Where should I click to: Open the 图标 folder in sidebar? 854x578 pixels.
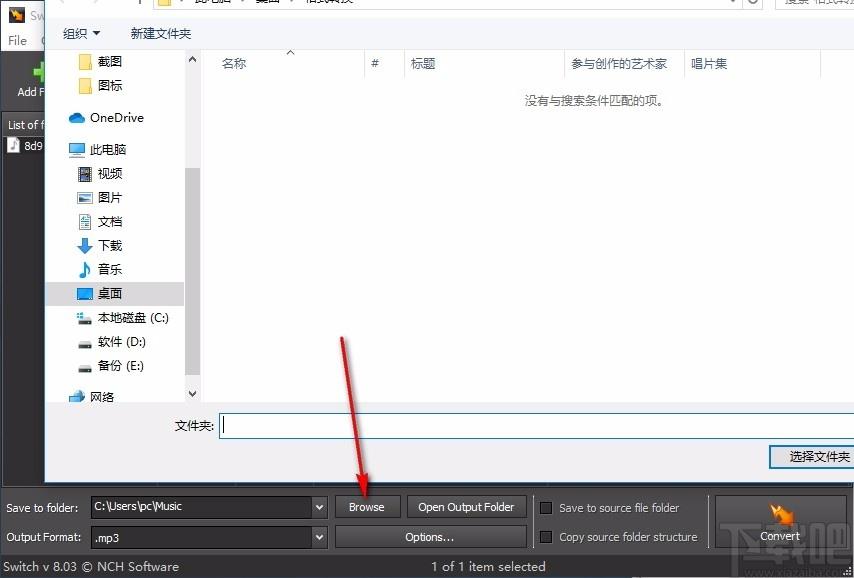coord(109,86)
